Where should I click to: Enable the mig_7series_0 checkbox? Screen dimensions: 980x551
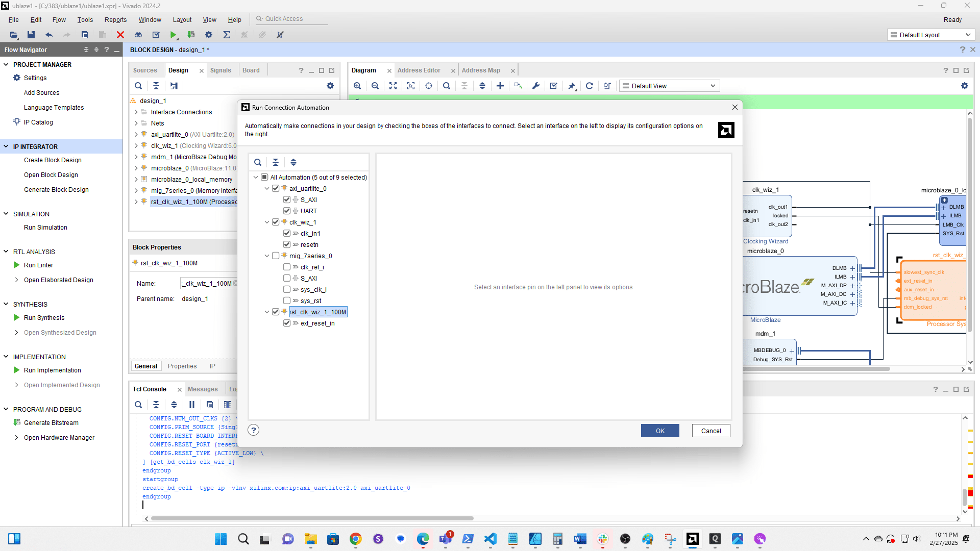click(x=276, y=256)
